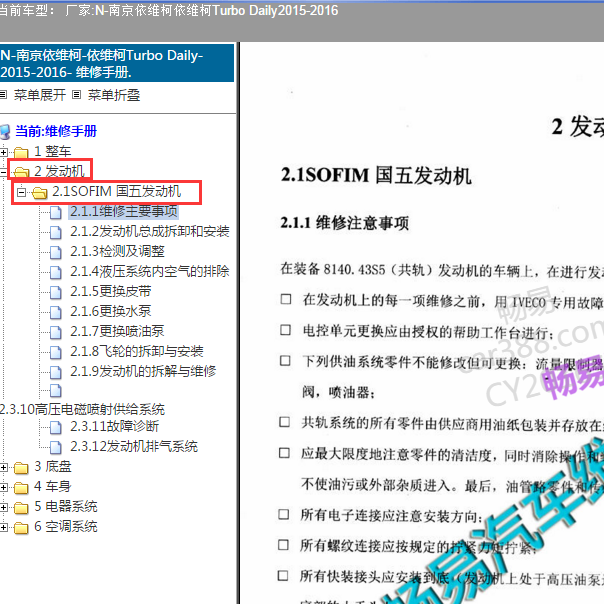Click the page icon of 2.1.3检测及调整
The height and width of the screenshot is (604, 604).
(x=55, y=252)
